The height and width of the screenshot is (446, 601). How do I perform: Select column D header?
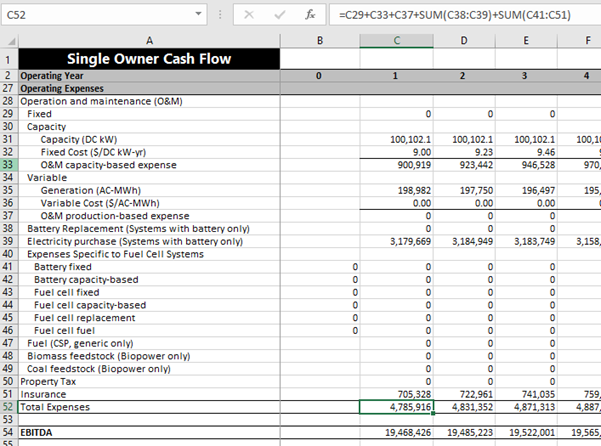coord(463,40)
